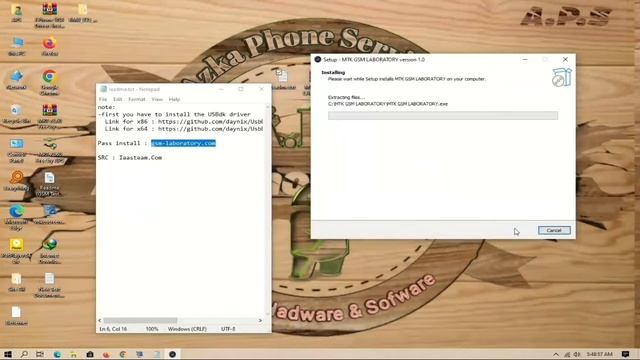
Task: Select the Internet Download Manager desktop icon
Action: point(49,251)
